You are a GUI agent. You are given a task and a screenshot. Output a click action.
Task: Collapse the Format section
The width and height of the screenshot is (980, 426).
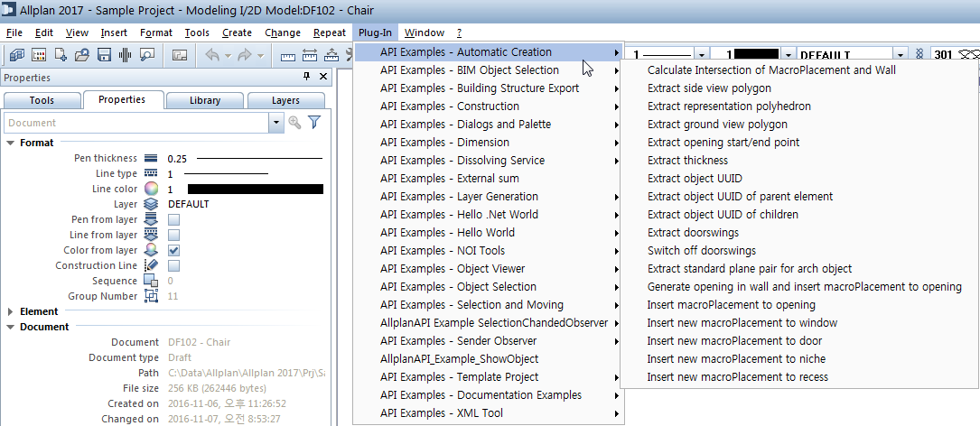11,143
